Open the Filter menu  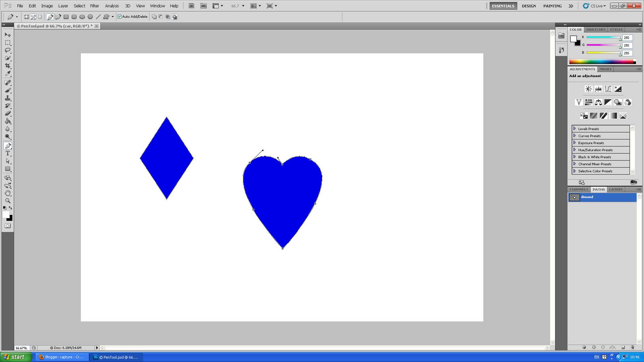coord(95,6)
